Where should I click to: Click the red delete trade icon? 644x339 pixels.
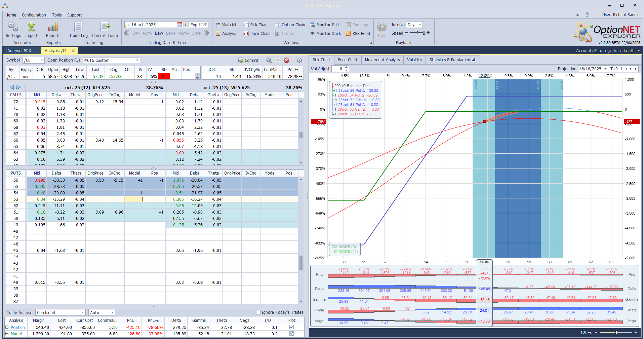[286, 60]
